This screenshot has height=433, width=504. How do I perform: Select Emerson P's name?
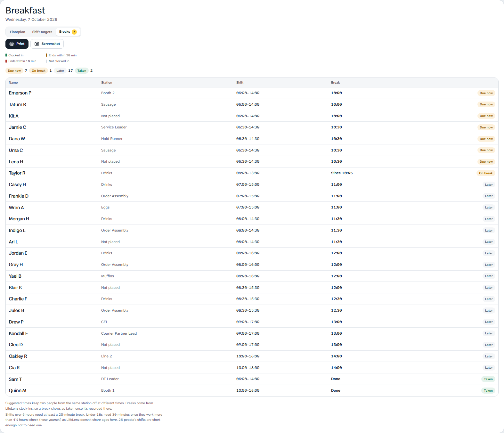[x=20, y=93]
